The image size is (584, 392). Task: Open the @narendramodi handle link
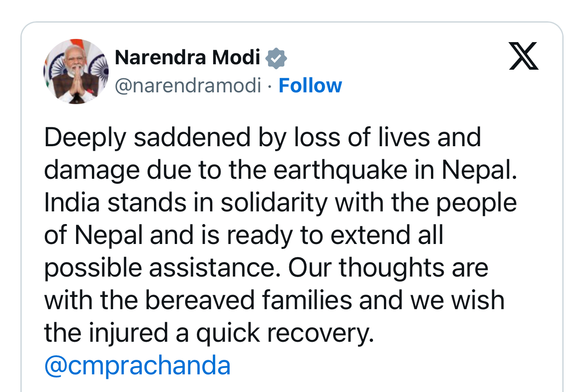188,86
